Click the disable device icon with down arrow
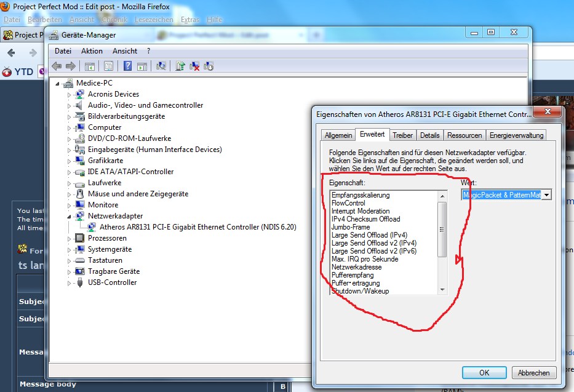The height and width of the screenshot is (392, 574). [x=209, y=66]
